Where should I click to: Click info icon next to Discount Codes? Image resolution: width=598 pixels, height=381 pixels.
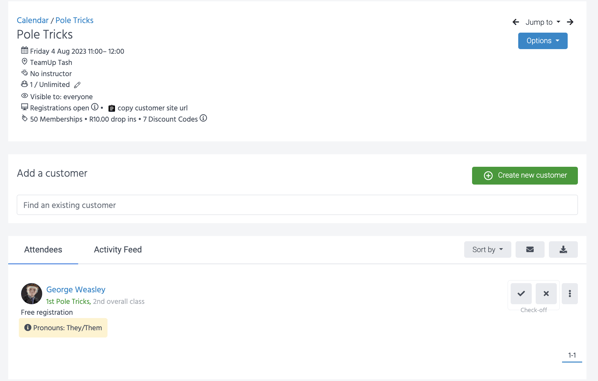point(203,118)
